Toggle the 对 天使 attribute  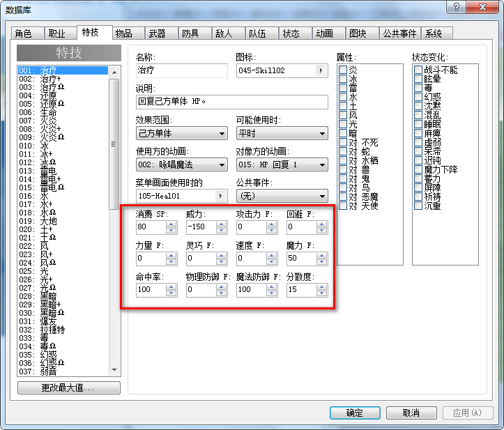pyautogui.click(x=343, y=206)
